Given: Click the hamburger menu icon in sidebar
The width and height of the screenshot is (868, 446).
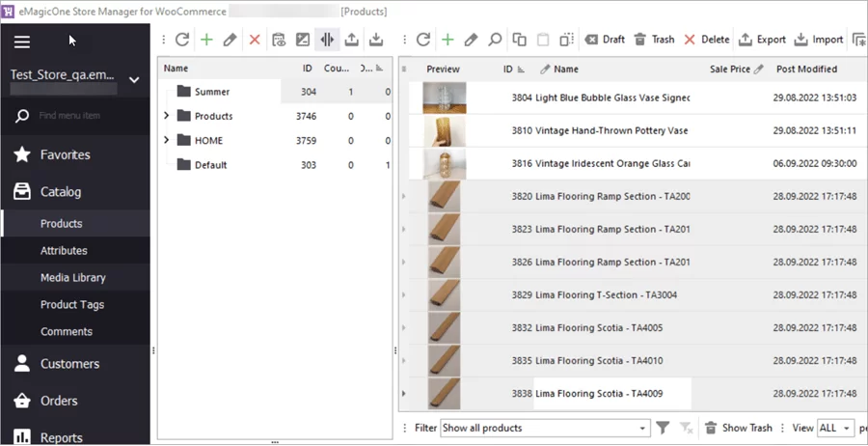Looking at the screenshot, I should tap(22, 42).
